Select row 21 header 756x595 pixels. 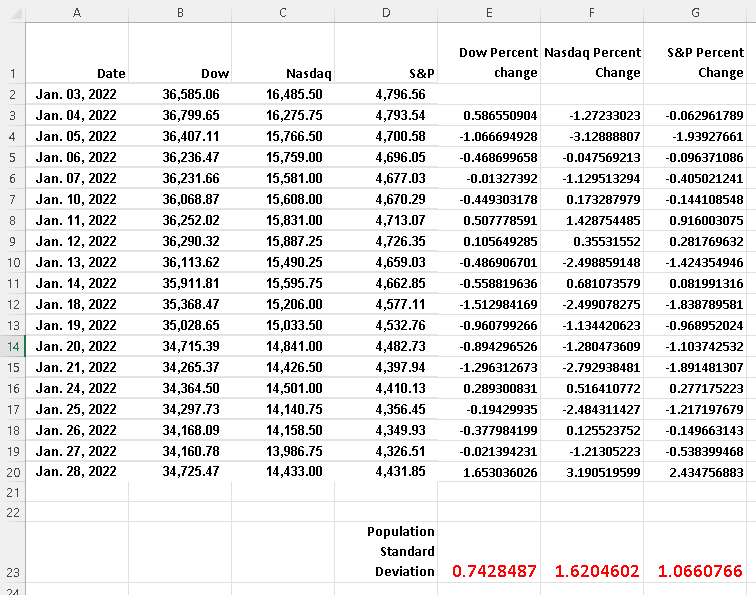pyautogui.click(x=13, y=492)
